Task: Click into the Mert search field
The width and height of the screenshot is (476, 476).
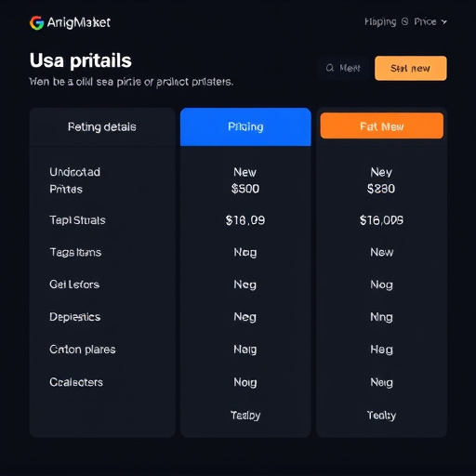Action: click(x=344, y=68)
